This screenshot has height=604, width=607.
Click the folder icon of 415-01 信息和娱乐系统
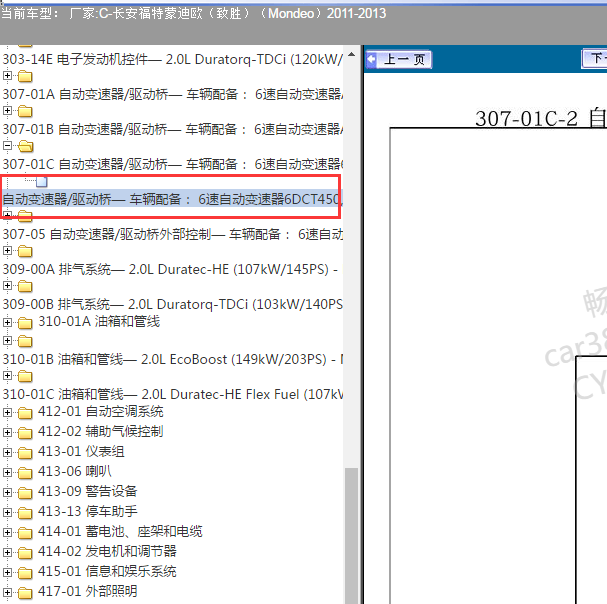[x=25, y=573]
